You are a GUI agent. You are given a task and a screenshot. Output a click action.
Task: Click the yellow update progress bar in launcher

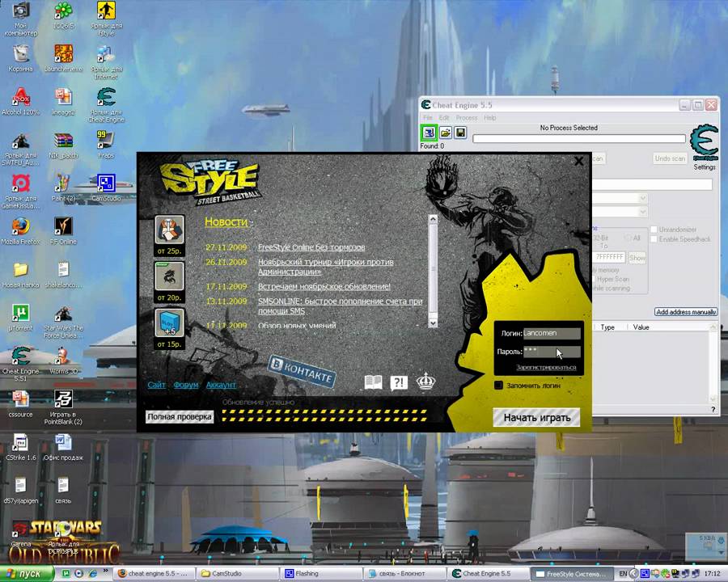pyautogui.click(x=324, y=415)
